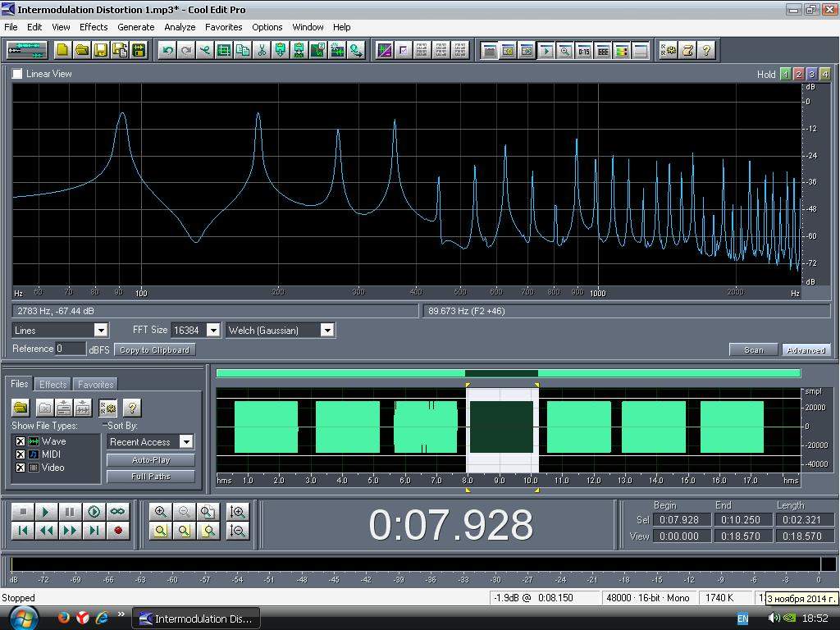Enable loop playback with the infinity button

[118, 512]
